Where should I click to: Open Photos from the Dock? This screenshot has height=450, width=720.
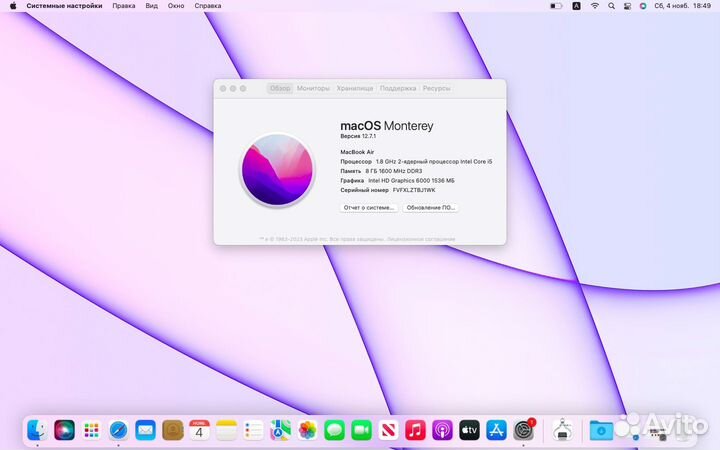[307, 430]
